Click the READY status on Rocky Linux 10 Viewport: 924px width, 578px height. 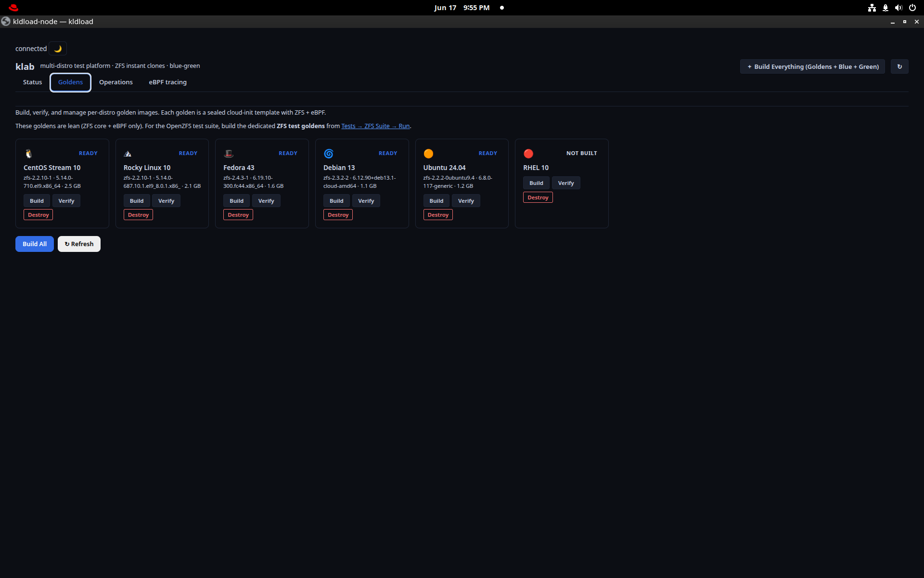(x=188, y=153)
